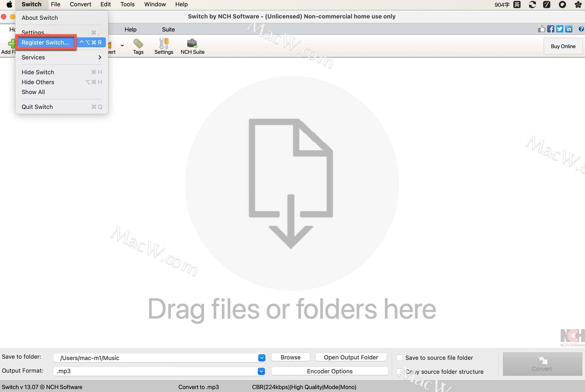585x392 pixels.
Task: Share on Twitter icon
Action: point(560,29)
